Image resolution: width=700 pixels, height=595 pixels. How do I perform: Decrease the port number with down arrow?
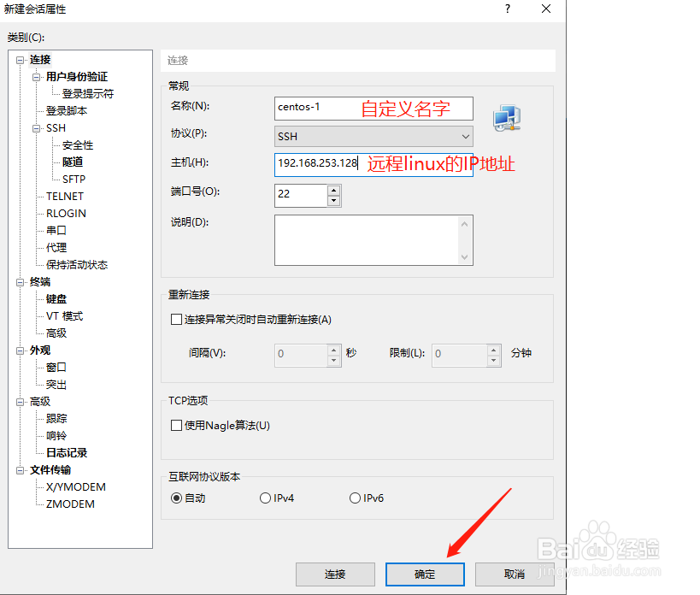coord(334,201)
